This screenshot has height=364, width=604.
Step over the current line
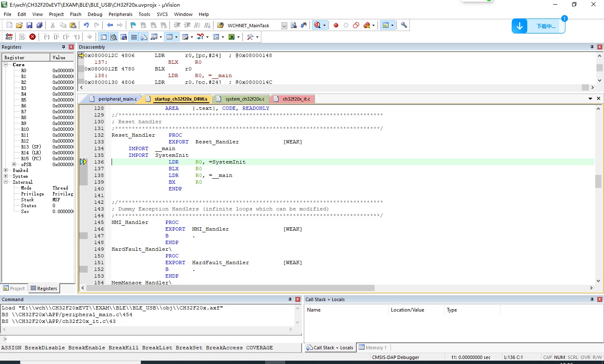57,37
